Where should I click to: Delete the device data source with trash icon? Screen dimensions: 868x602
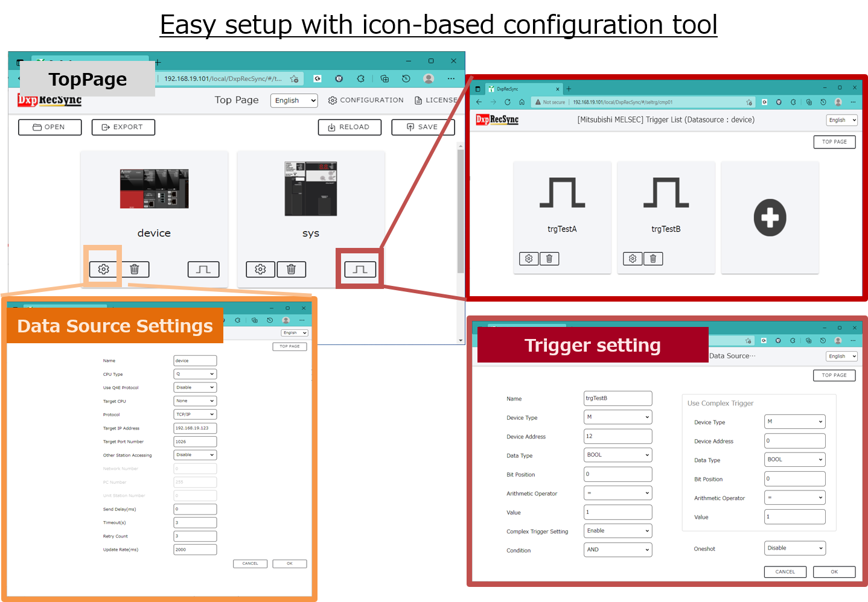pos(135,269)
